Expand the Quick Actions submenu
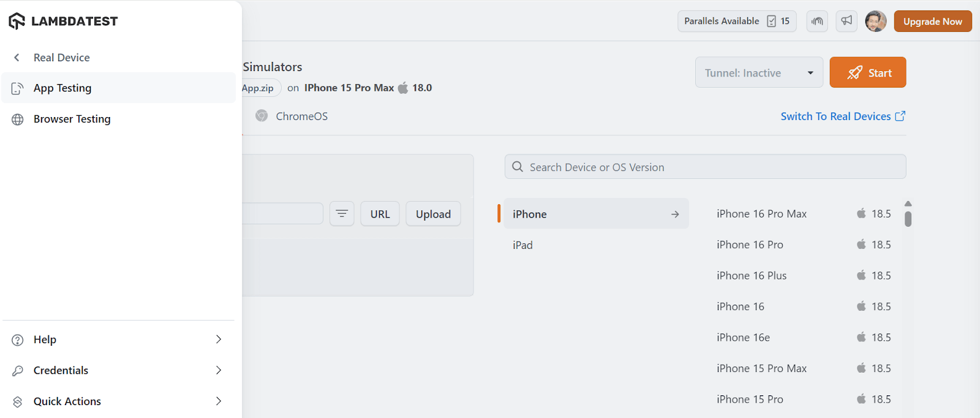This screenshot has height=418, width=980. pyautogui.click(x=219, y=401)
